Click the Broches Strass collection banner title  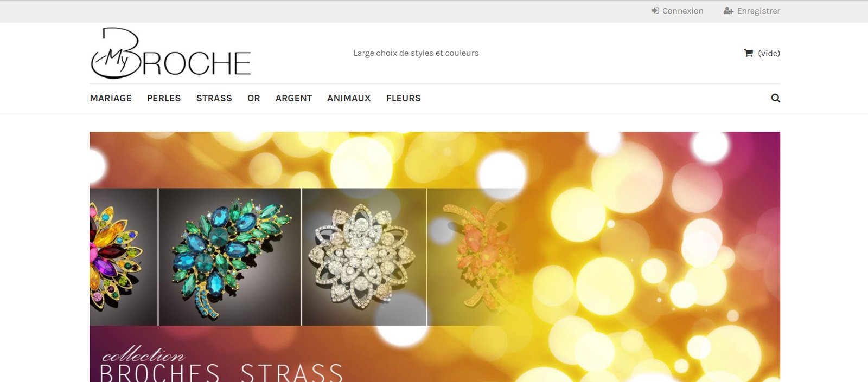(221, 365)
